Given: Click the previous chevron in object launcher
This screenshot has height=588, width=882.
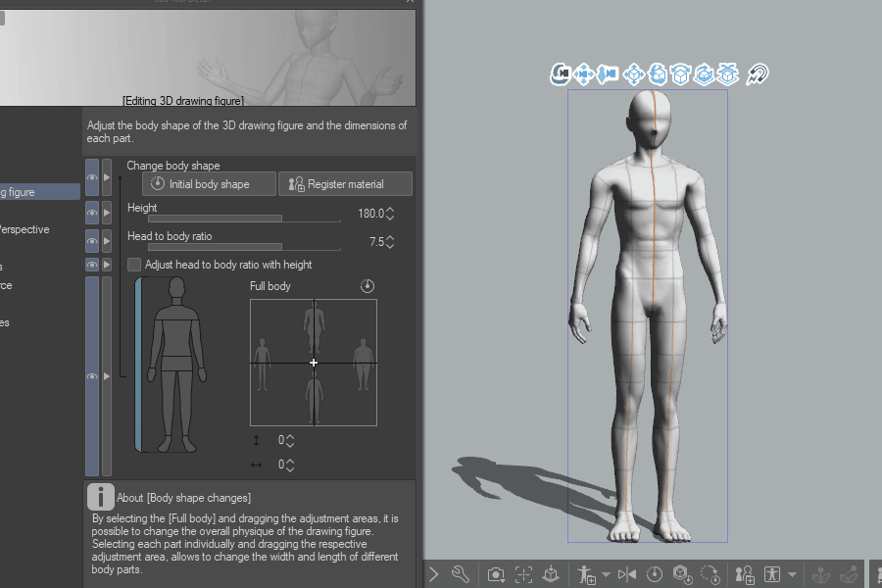Looking at the screenshot, I should click(x=434, y=574).
